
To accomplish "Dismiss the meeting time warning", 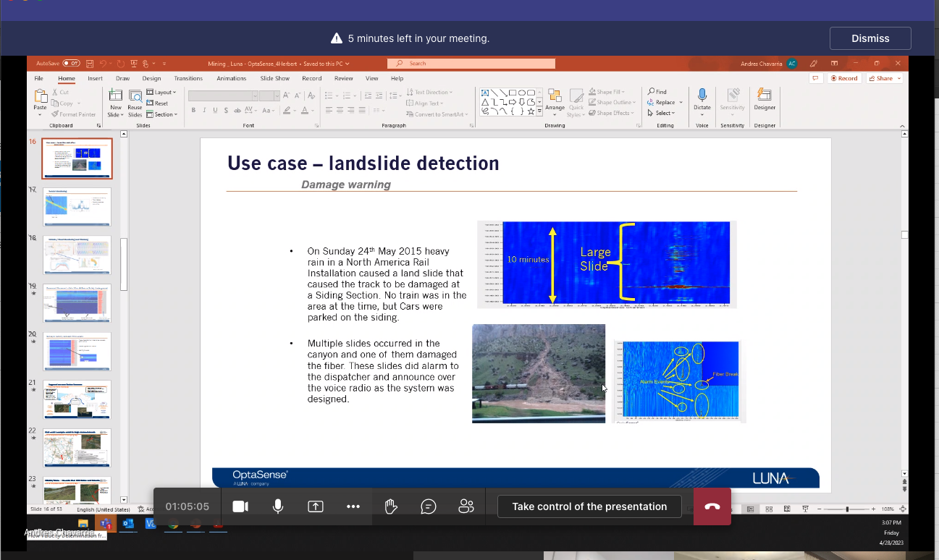I will point(870,38).
